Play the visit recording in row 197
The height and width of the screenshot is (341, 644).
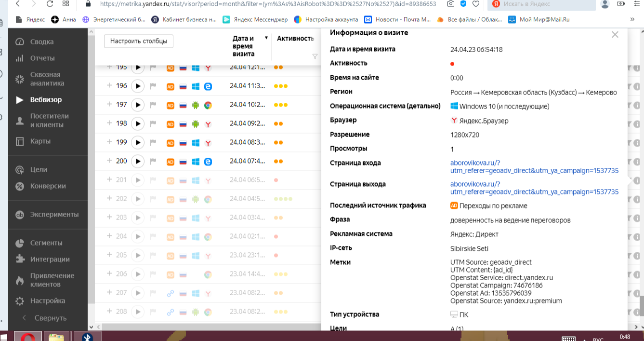tap(138, 105)
